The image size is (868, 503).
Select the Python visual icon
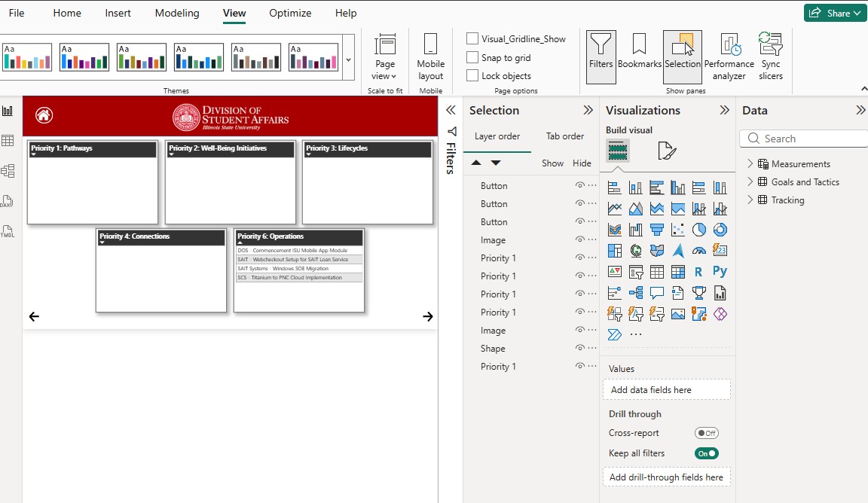720,272
